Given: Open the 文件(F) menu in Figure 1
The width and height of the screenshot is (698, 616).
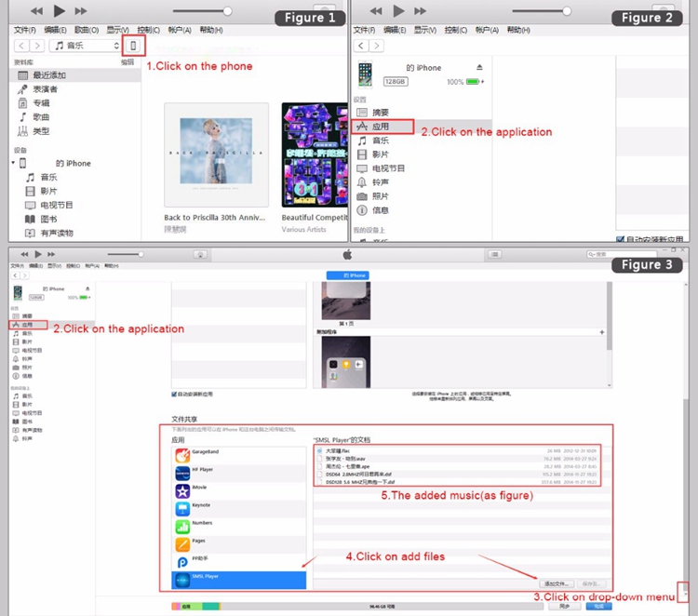Looking at the screenshot, I should click(x=24, y=30).
